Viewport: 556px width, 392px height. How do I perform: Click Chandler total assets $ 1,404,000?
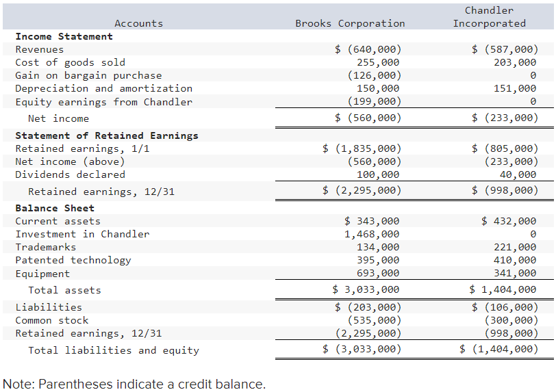coord(503,289)
